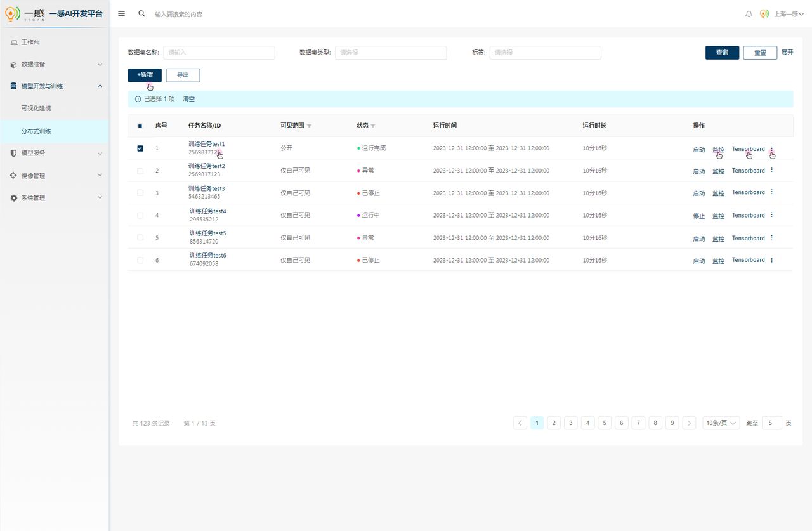
Task: Open the notification bell
Action: tap(749, 14)
